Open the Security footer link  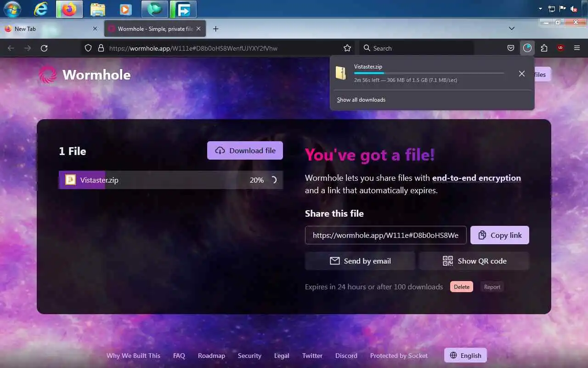pos(249,356)
